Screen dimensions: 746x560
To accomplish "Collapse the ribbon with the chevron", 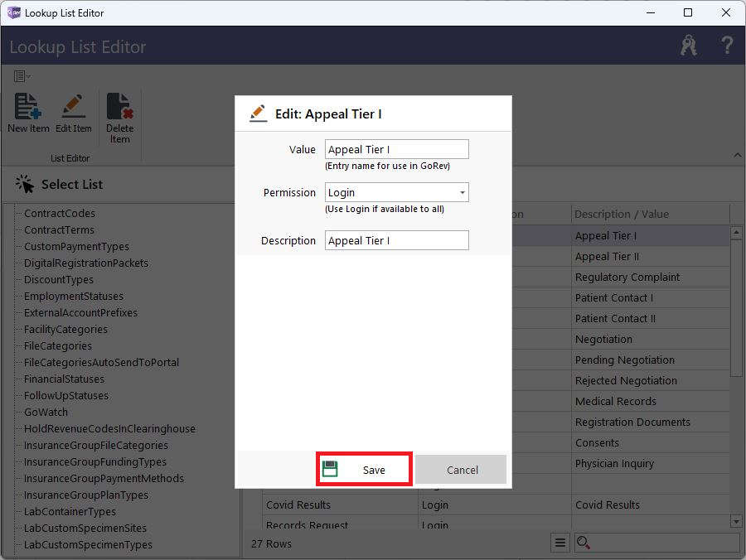I will (737, 155).
